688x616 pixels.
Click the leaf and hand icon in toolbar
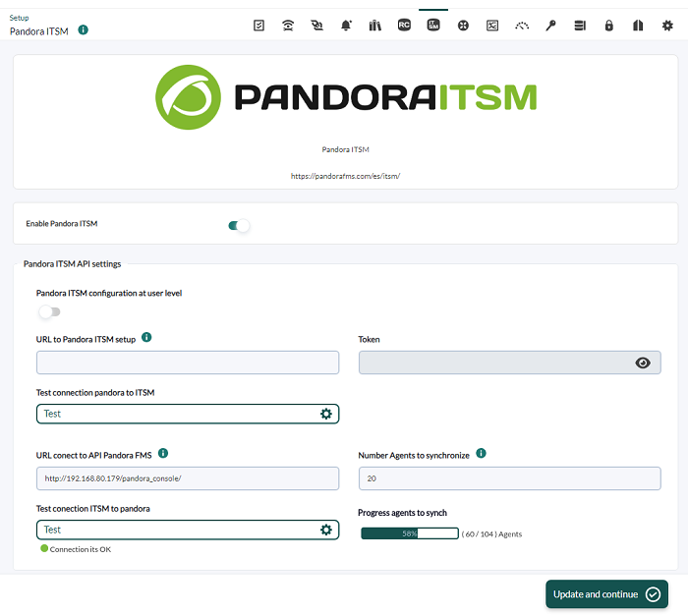316,26
